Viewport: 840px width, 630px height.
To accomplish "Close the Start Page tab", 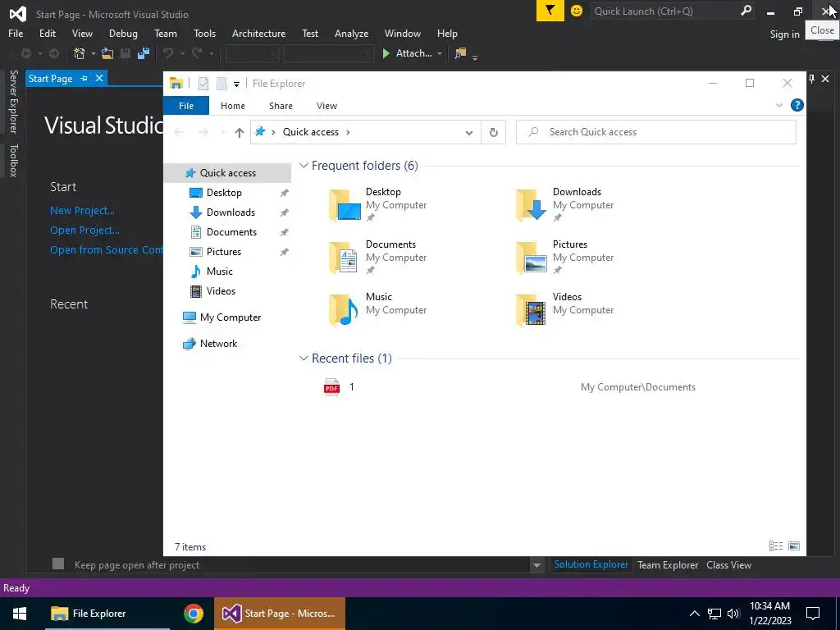I will 99,78.
